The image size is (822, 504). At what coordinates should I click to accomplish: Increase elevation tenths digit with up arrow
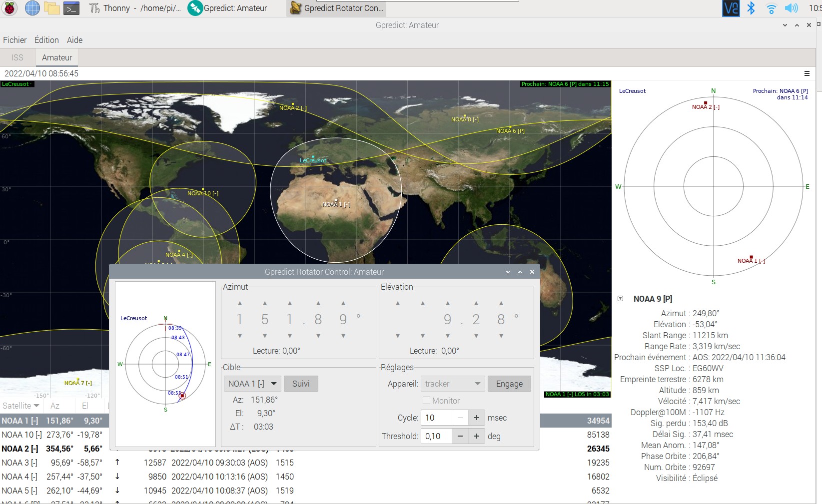click(476, 303)
